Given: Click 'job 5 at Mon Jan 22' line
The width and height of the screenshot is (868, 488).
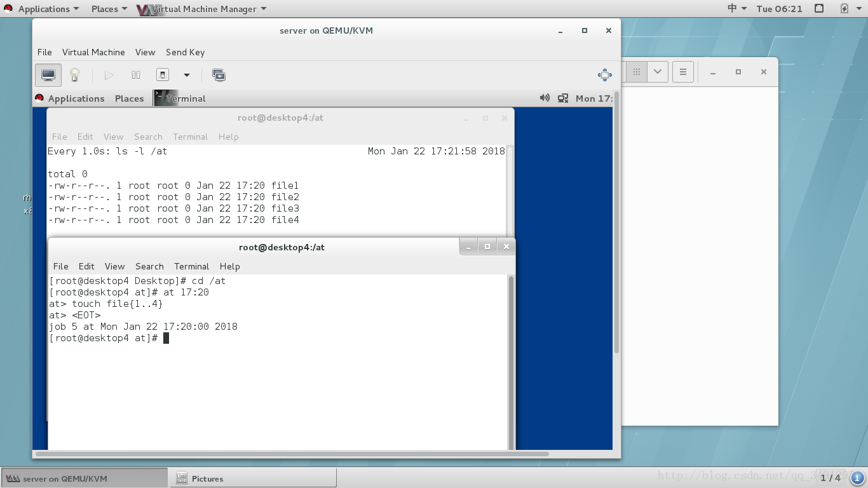Looking at the screenshot, I should coord(143,327).
